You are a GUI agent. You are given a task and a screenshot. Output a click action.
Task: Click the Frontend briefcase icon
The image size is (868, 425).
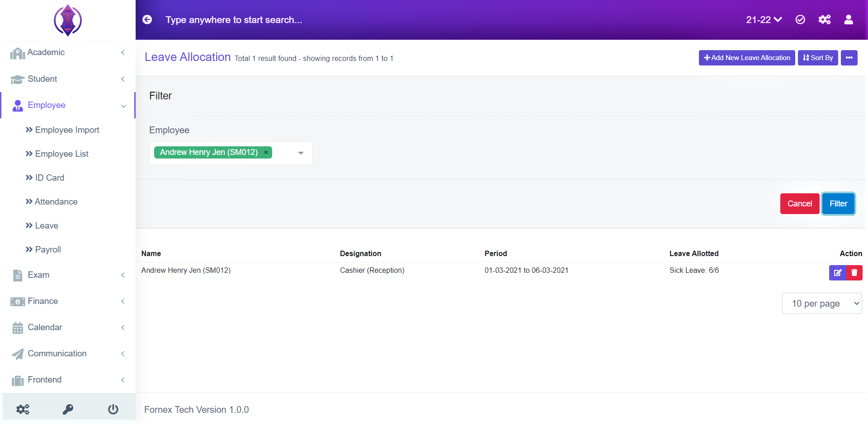point(18,380)
